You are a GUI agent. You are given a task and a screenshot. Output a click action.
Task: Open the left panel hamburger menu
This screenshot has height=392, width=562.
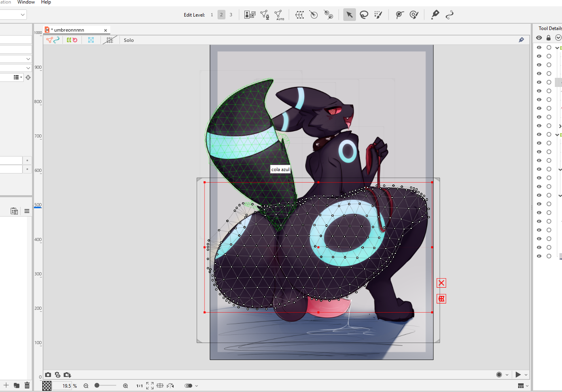click(27, 211)
